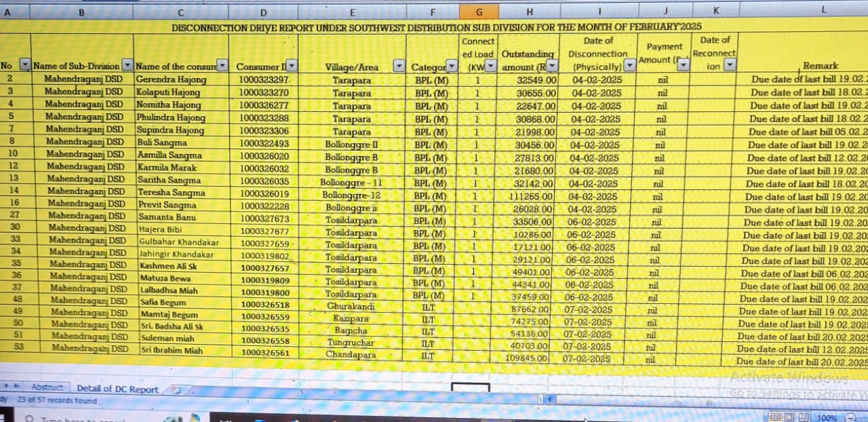The width and height of the screenshot is (868, 422).
Task: Insert a new worksheet tab icon
Action: 176,389
